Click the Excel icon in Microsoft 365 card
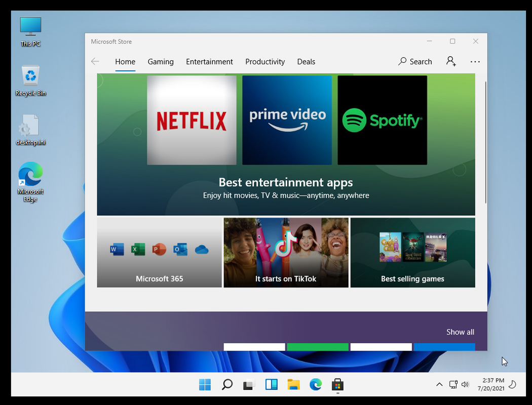The image size is (532, 405). 138,250
